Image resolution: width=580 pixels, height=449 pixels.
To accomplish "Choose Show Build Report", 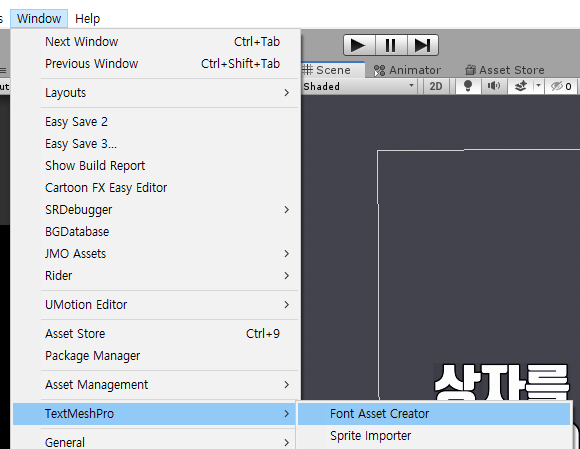I will click(155, 166).
